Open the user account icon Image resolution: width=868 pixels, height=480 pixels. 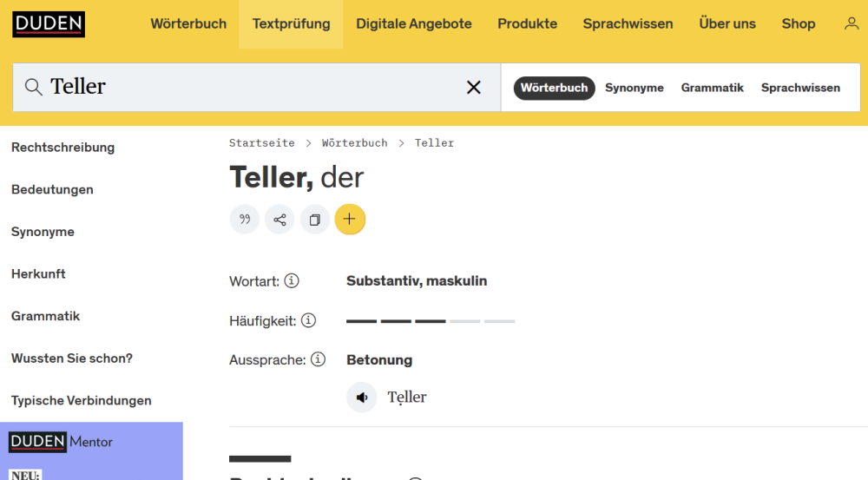point(851,24)
